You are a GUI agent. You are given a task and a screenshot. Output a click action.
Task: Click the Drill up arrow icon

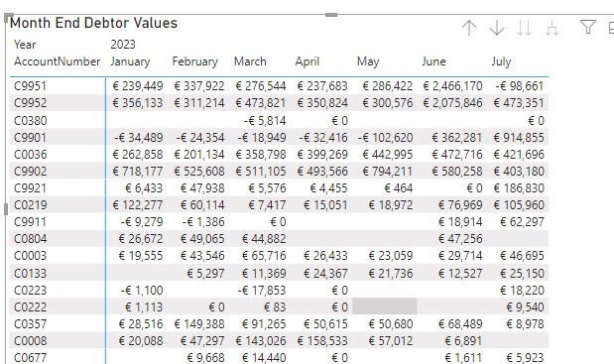tap(469, 28)
